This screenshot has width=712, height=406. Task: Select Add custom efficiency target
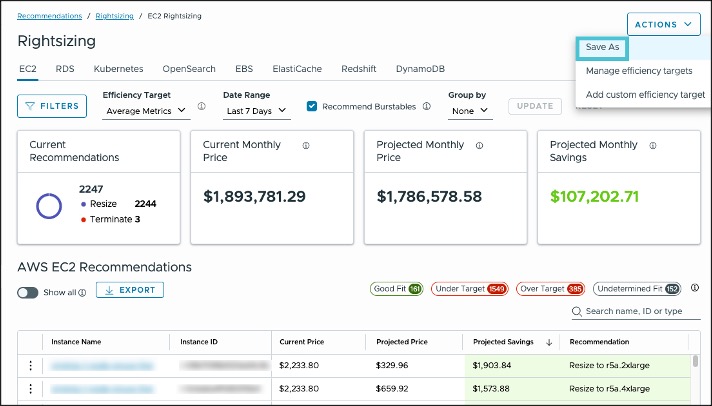click(x=645, y=94)
